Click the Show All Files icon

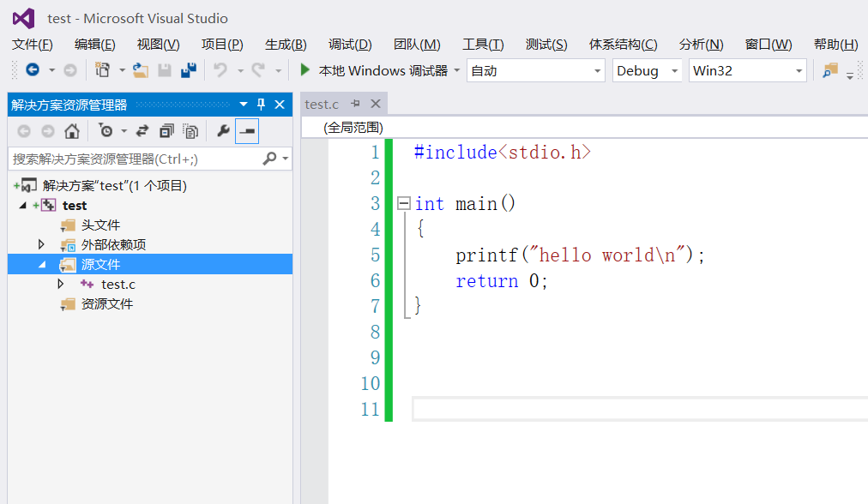tap(190, 131)
